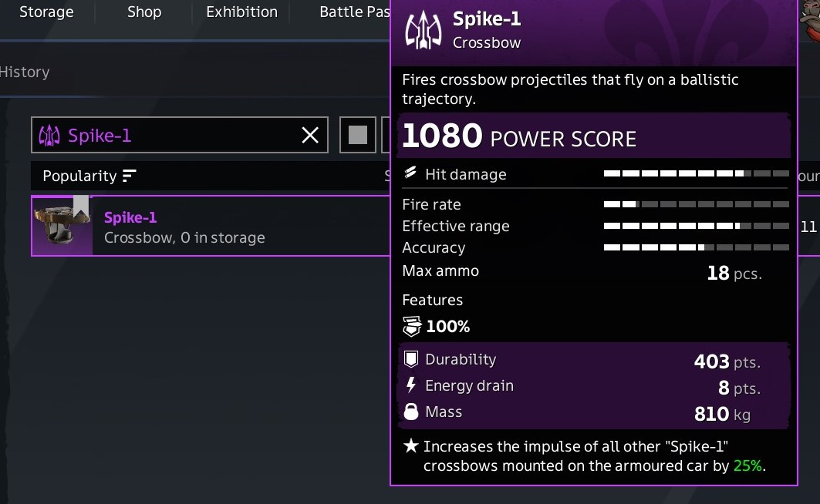Click inside the Spike-1 search input field
This screenshot has height=504, width=820.
(x=177, y=136)
